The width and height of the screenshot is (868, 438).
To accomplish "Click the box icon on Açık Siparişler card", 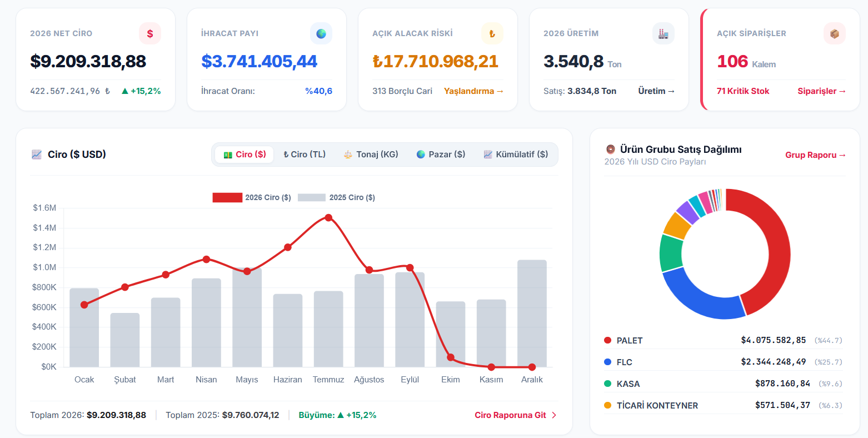I will click(x=835, y=33).
